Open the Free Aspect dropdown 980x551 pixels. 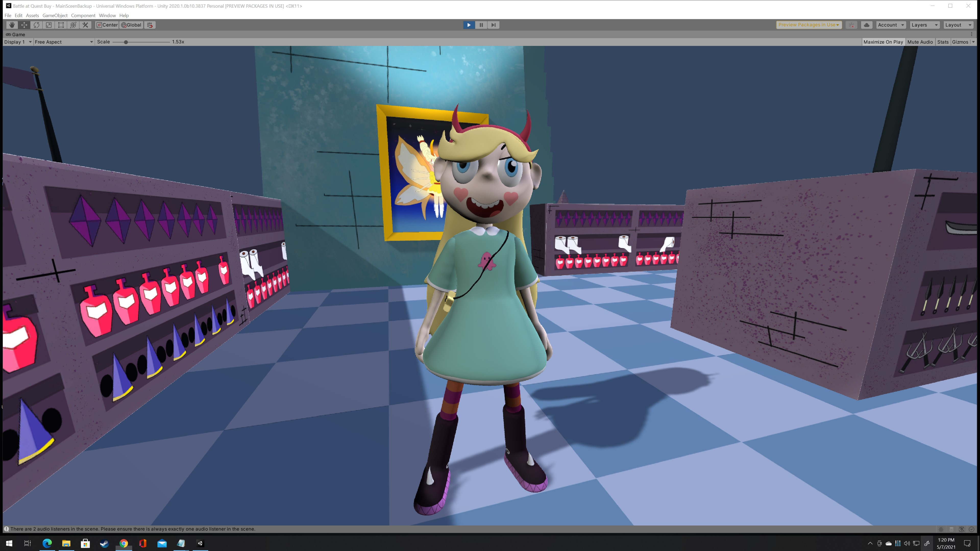click(64, 42)
